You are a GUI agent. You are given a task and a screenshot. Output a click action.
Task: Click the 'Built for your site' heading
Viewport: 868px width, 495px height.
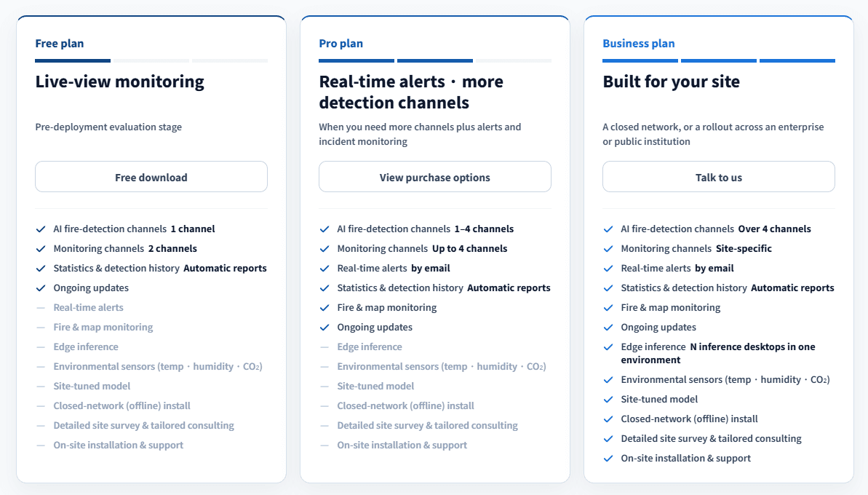[672, 82]
